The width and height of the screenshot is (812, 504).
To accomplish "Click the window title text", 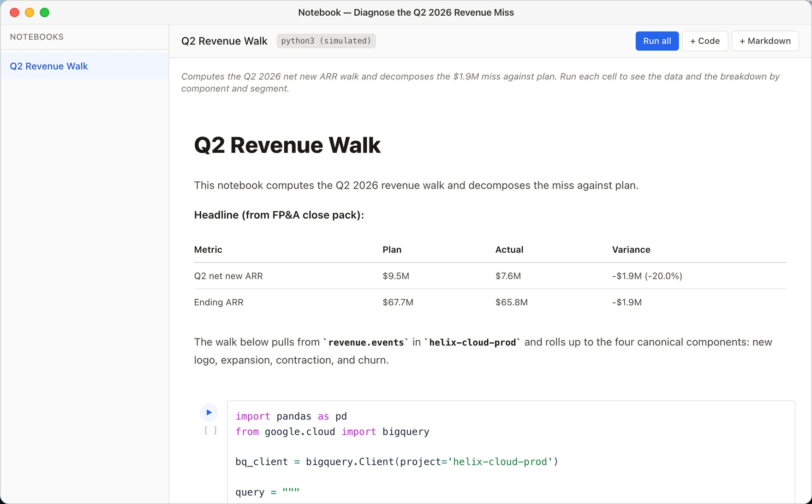I will [406, 12].
